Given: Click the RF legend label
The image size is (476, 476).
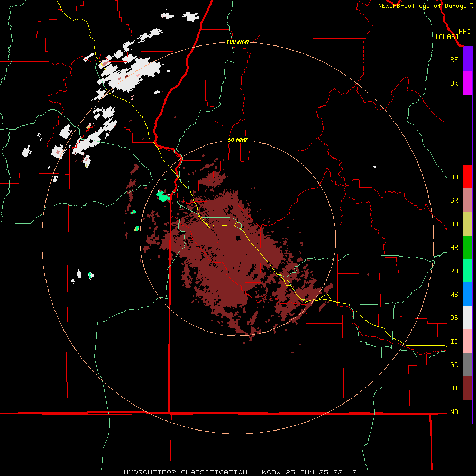Looking at the screenshot, I should click(454, 59).
